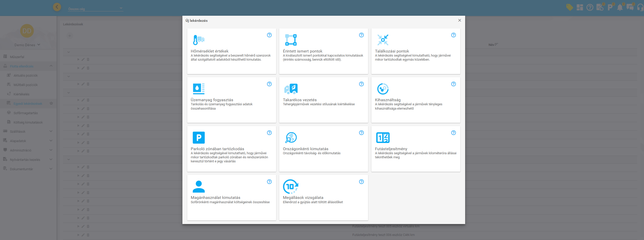The width and height of the screenshot is (644, 240).
Task: Open the Műszerfal menu item
Action: click(x=17, y=57)
